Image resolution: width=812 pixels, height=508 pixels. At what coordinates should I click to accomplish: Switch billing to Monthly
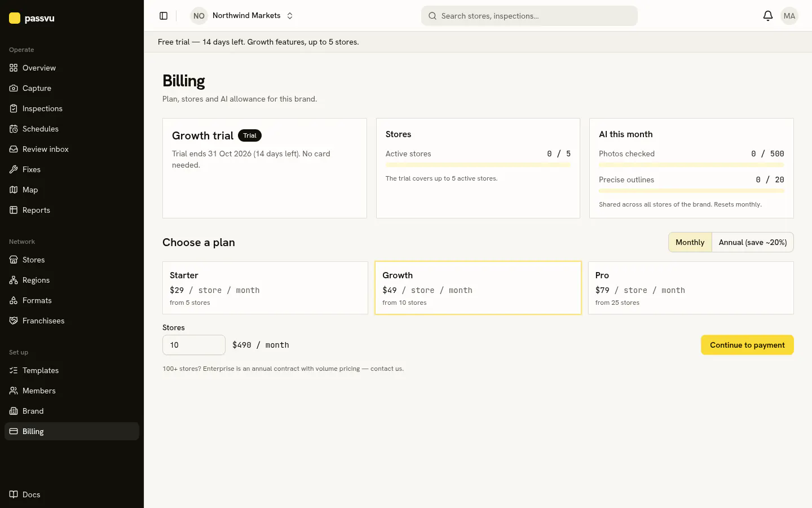pyautogui.click(x=690, y=242)
